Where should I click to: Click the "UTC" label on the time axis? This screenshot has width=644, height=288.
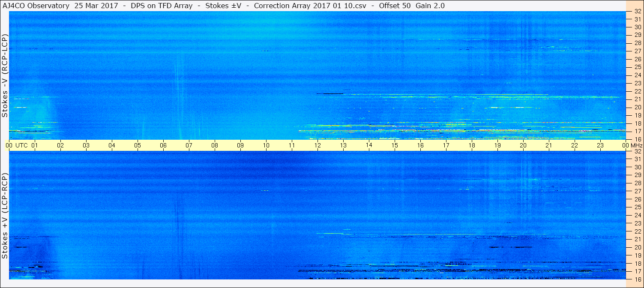21,145
